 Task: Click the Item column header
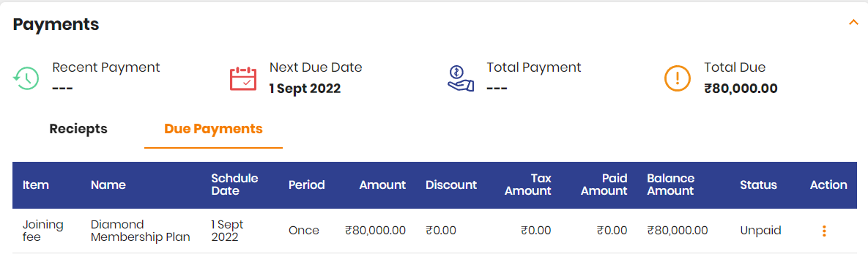[x=36, y=185]
